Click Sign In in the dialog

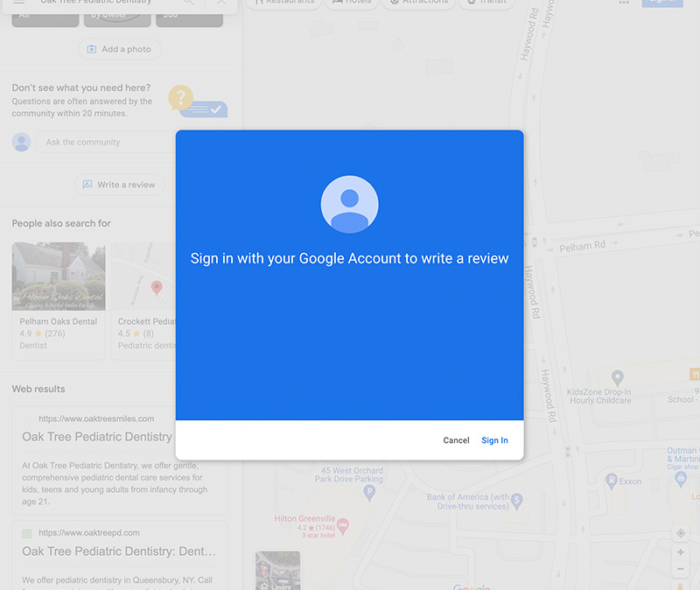pyautogui.click(x=494, y=440)
